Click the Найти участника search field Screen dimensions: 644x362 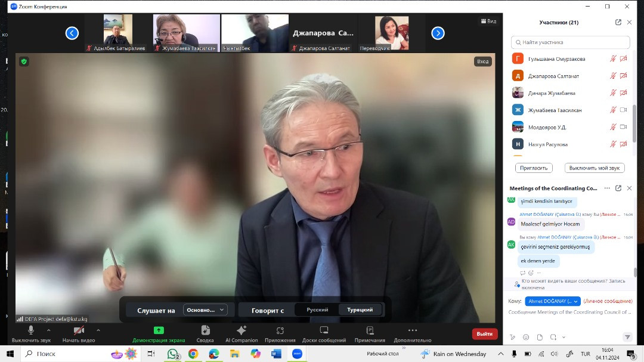pyautogui.click(x=571, y=42)
